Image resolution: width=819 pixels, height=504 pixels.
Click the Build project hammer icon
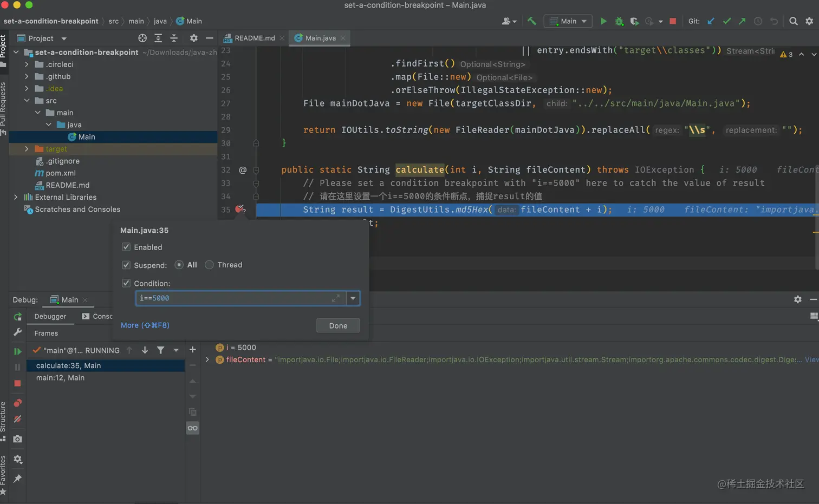tap(532, 21)
